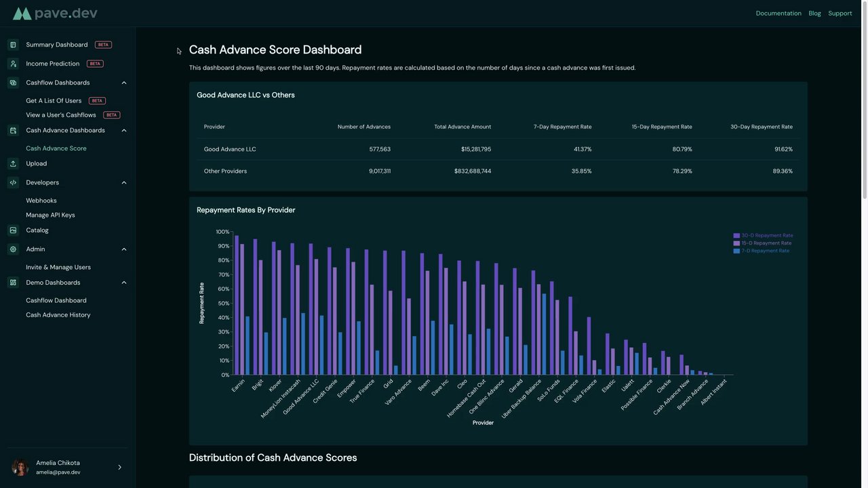Collapse the Developers section chevron
This screenshot has width=868, height=488.
[x=124, y=182]
